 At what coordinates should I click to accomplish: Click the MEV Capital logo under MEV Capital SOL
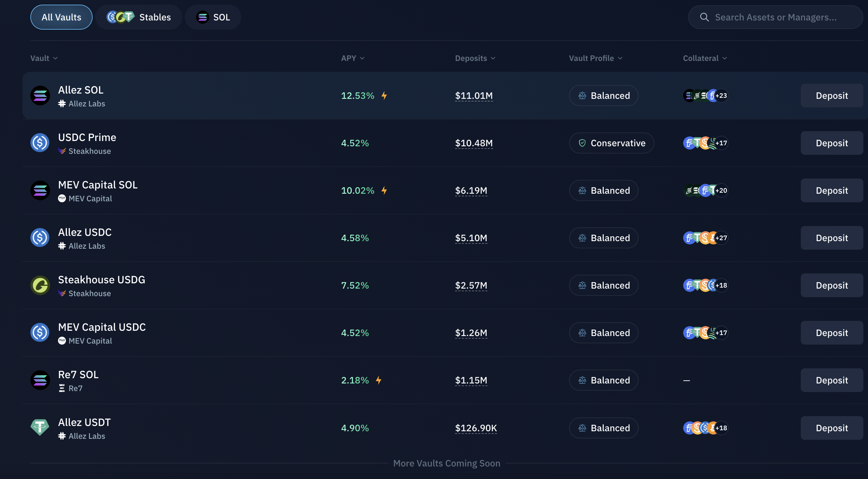62,199
